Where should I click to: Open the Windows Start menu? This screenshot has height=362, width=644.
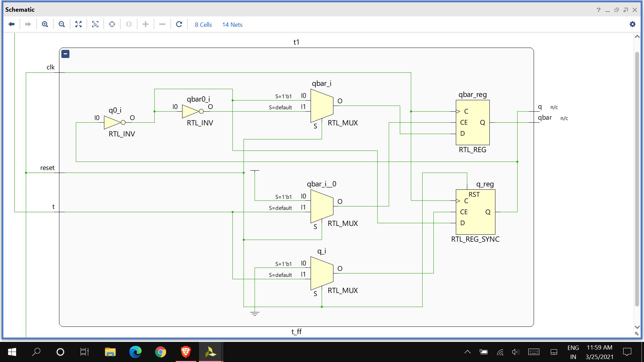coord(12,352)
